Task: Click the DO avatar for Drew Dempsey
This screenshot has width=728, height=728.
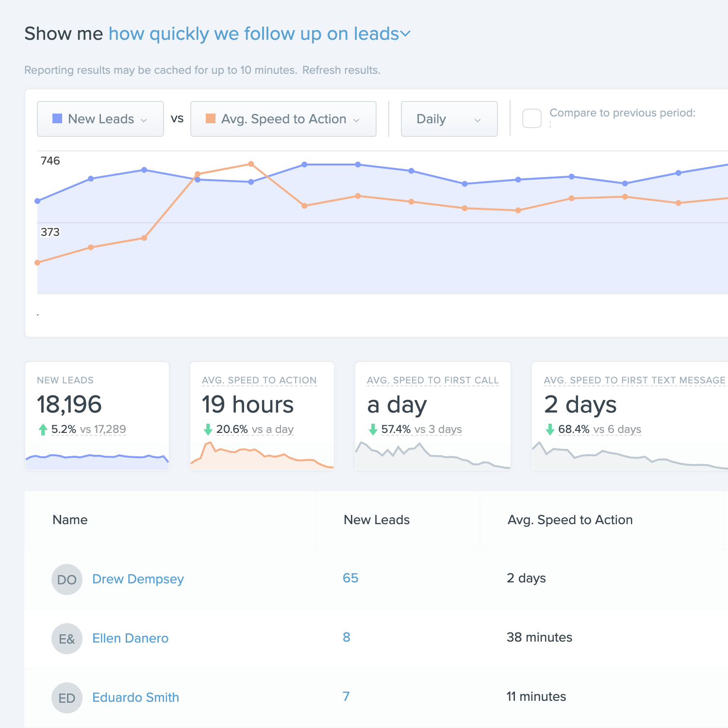Action: tap(67, 579)
